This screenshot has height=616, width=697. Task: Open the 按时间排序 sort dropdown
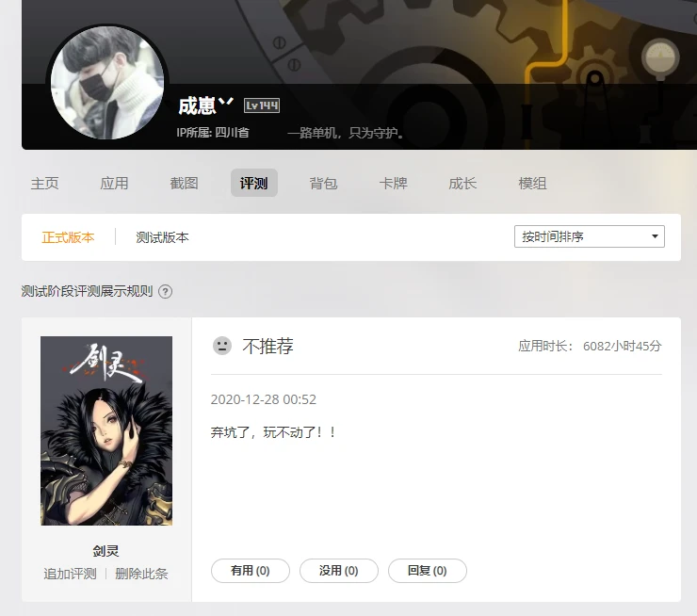590,236
